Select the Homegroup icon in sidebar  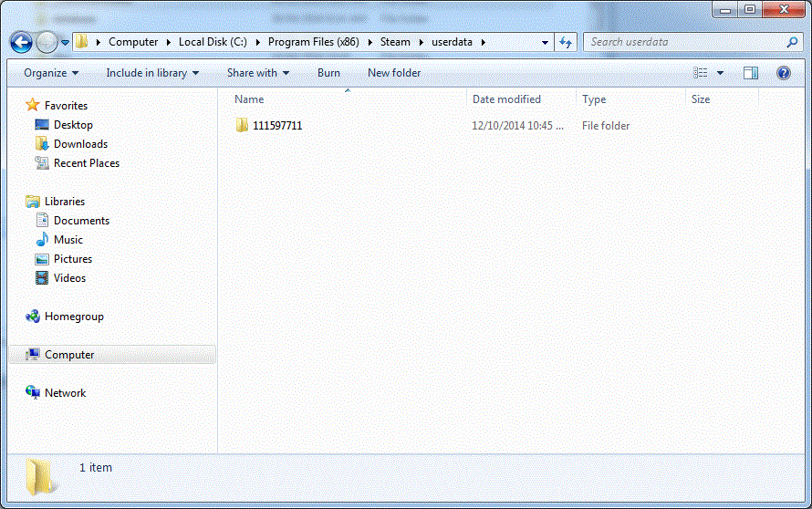(33, 317)
